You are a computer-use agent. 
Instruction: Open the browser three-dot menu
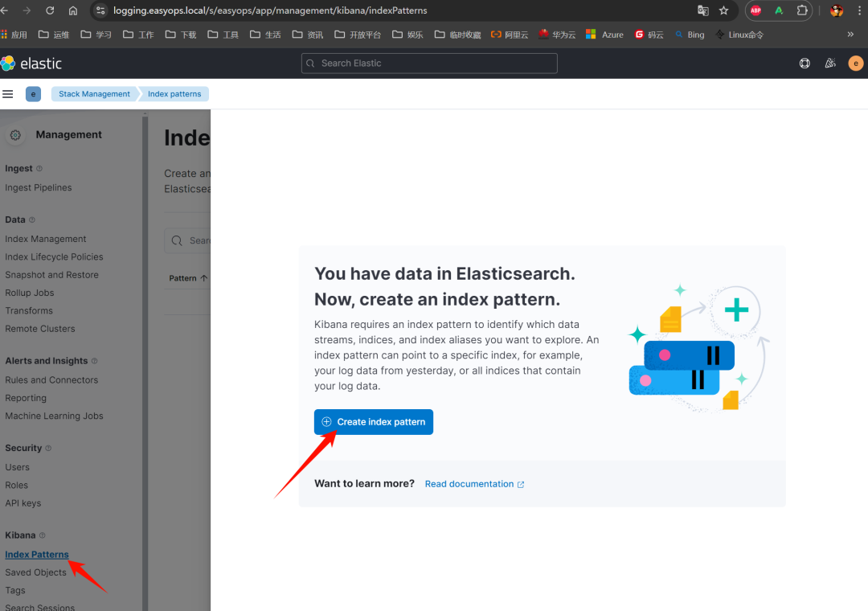859,10
